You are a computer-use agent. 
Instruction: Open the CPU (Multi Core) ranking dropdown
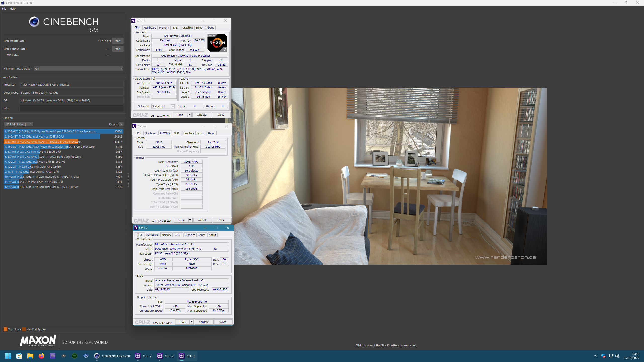click(x=18, y=124)
